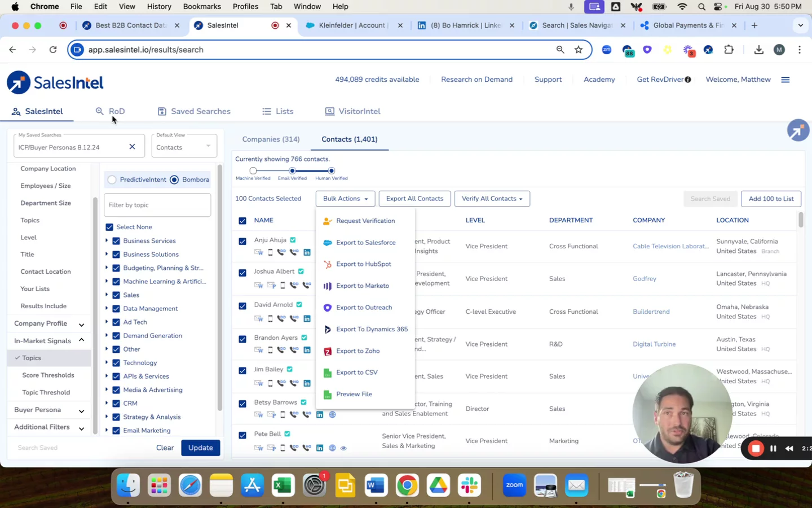
Task: Click the floating SalesIntel arrow icon
Action: 798,130
